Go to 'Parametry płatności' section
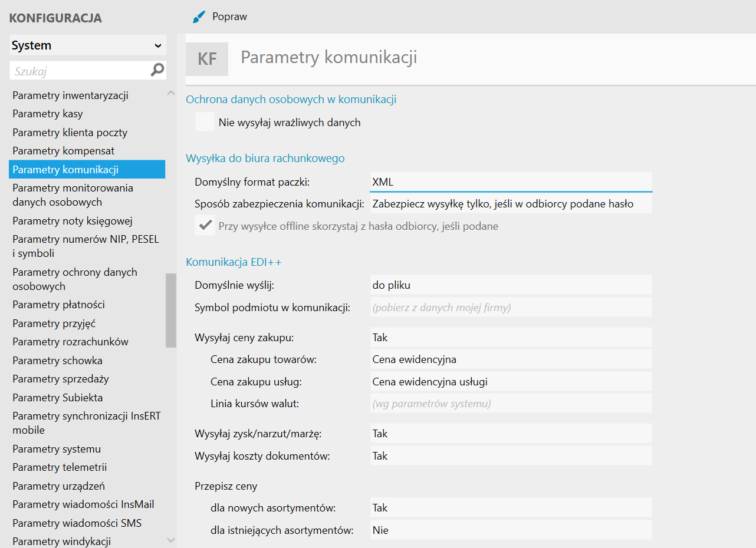 click(59, 305)
